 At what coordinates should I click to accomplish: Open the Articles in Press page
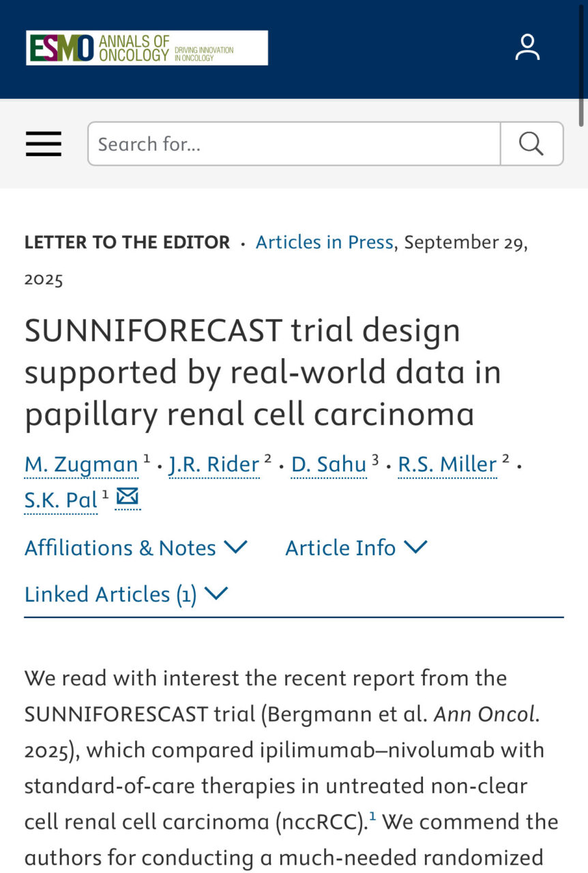[x=324, y=241]
